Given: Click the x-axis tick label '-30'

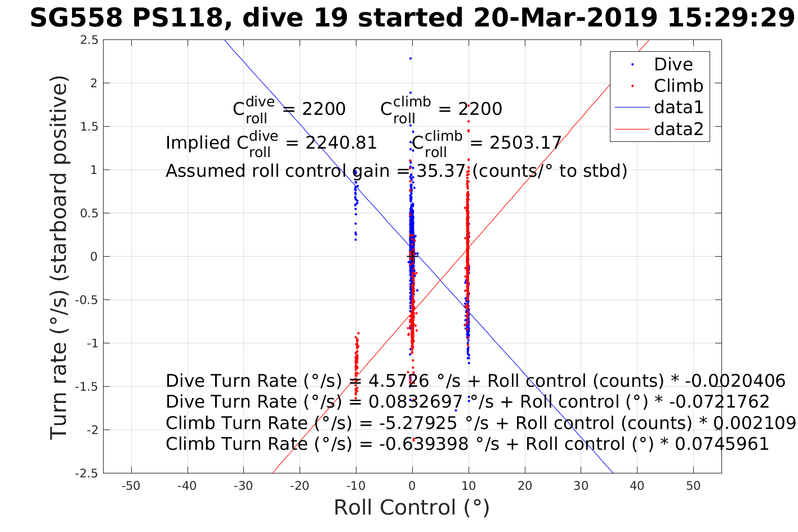Looking at the screenshot, I should point(243,486).
